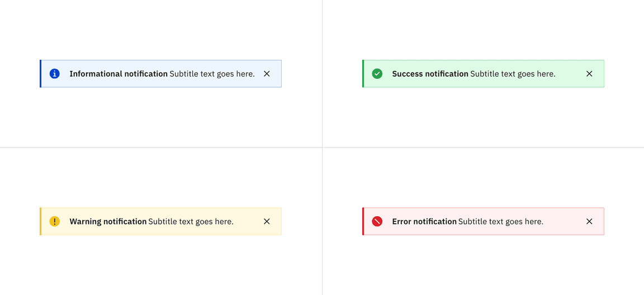
Task: Close the Success notification
Action: coord(589,74)
